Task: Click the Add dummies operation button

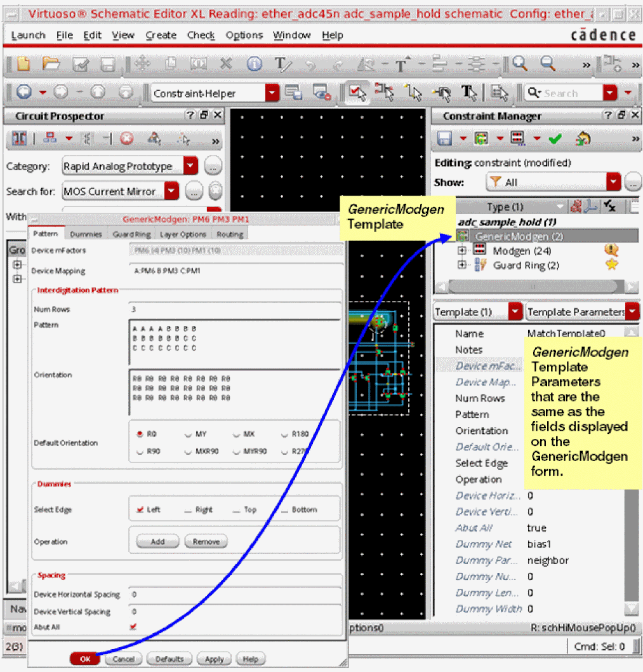Action: click(x=157, y=541)
